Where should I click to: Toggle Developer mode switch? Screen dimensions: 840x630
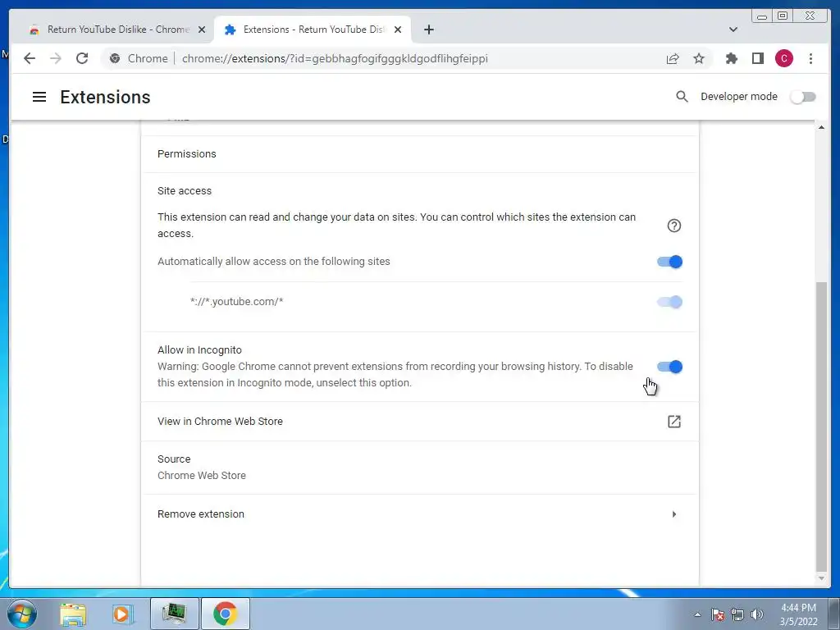coord(803,97)
